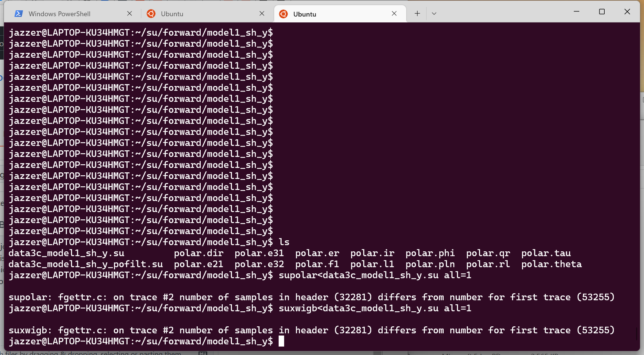Click the file name polar.e31
Viewport: 644px width, 355px height.
pos(259,253)
